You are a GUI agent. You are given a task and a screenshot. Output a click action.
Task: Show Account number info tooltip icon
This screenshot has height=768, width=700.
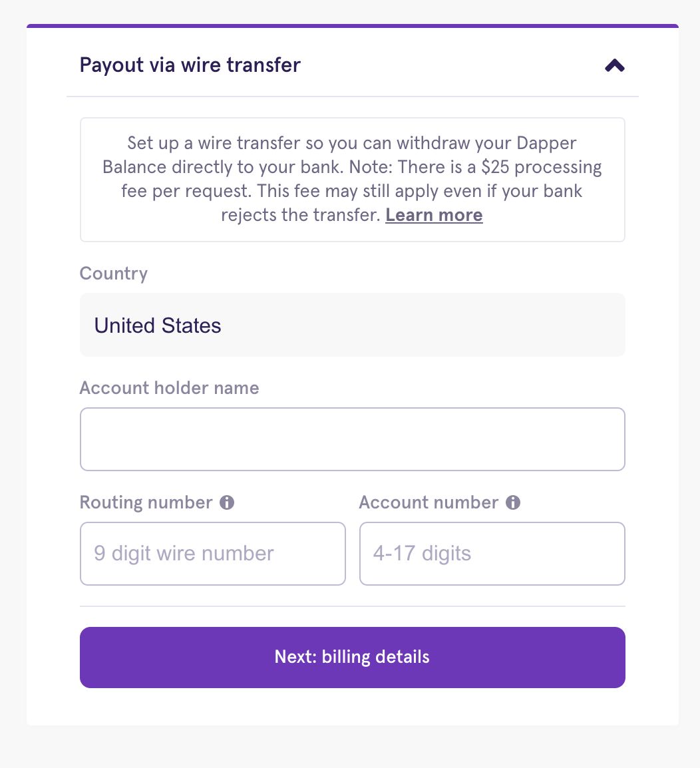(513, 502)
